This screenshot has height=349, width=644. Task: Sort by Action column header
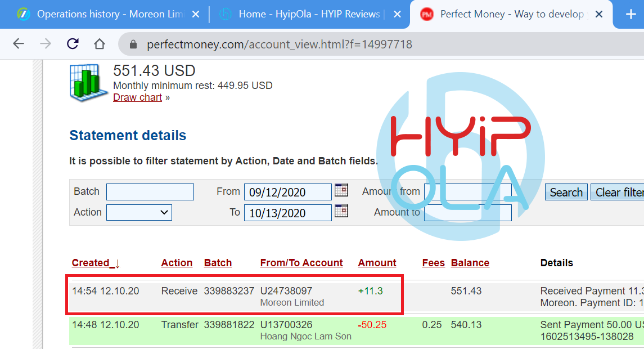click(177, 263)
